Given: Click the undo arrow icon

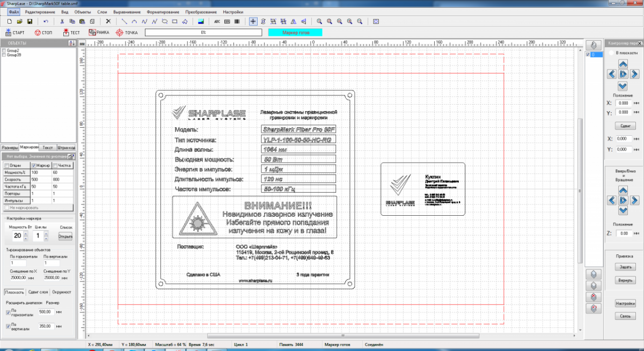Looking at the screenshot, I should pos(46,21).
